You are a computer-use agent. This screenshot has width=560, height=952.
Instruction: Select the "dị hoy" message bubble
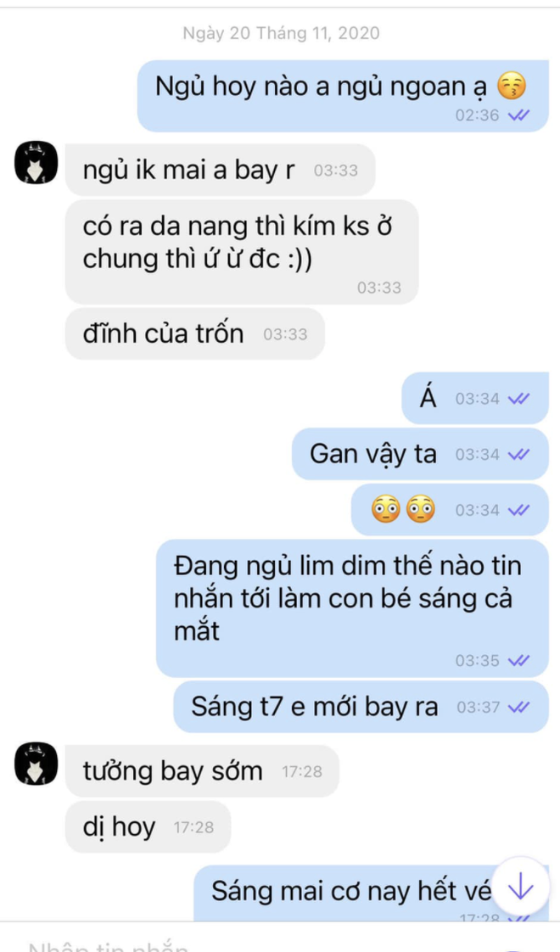click(x=148, y=827)
